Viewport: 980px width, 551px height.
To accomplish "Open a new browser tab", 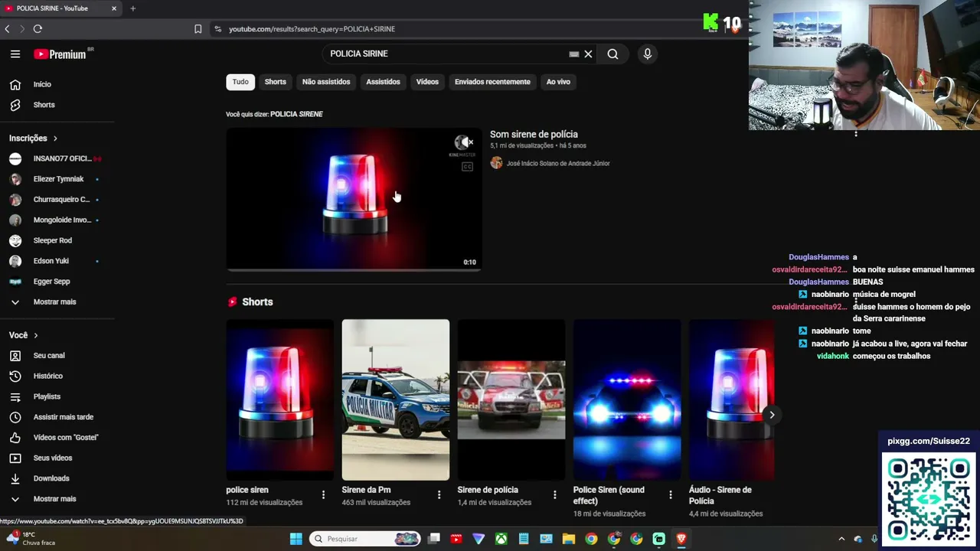I will tap(132, 8).
